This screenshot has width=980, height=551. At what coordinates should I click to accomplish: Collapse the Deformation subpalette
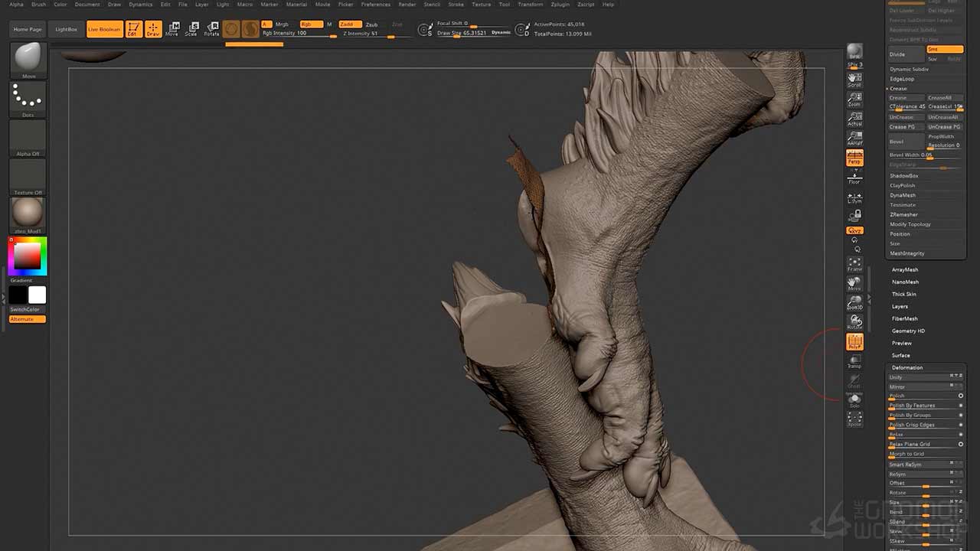tap(907, 367)
